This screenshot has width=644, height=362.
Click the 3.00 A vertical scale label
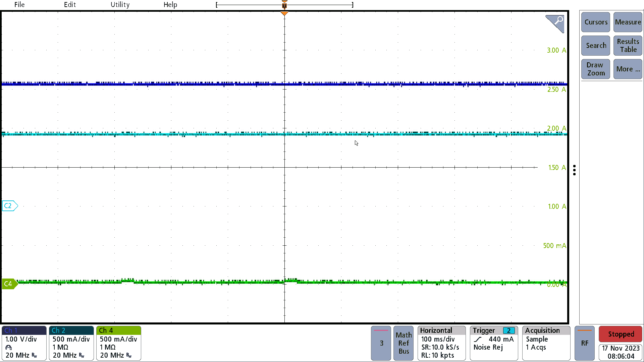(x=556, y=50)
